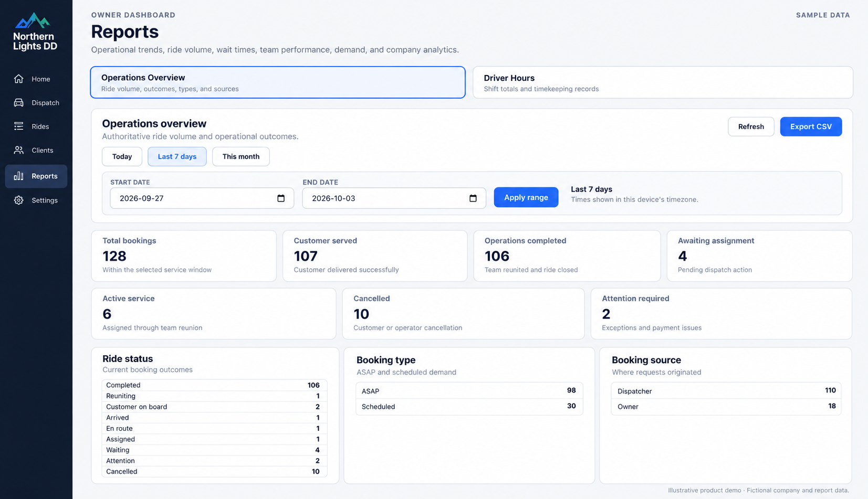The width and height of the screenshot is (868, 499).
Task: Open the Clients menu item
Action: (x=36, y=150)
